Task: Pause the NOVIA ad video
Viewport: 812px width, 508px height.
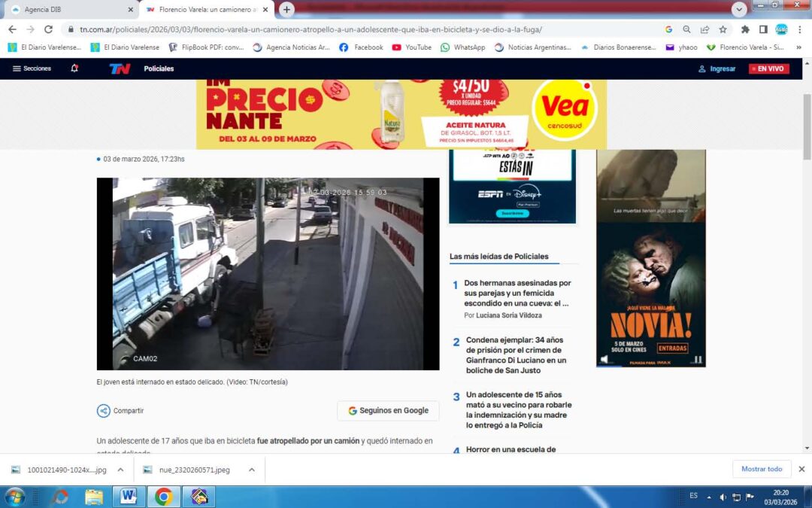Action: [x=698, y=359]
